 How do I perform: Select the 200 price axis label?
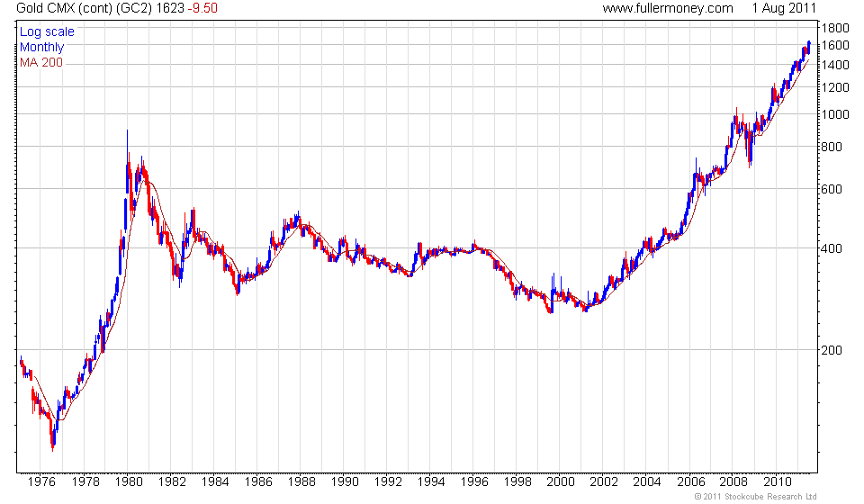tap(832, 350)
